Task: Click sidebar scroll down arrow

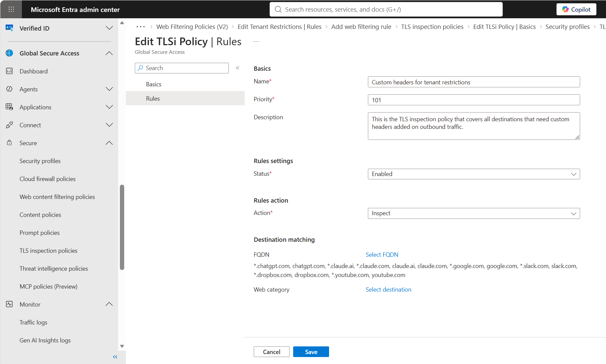Action: (x=122, y=346)
